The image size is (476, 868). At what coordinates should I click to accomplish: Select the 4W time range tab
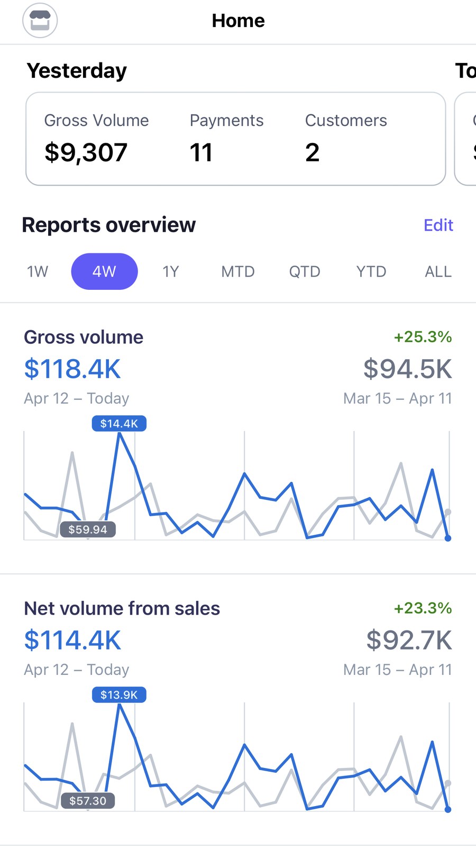[104, 271]
